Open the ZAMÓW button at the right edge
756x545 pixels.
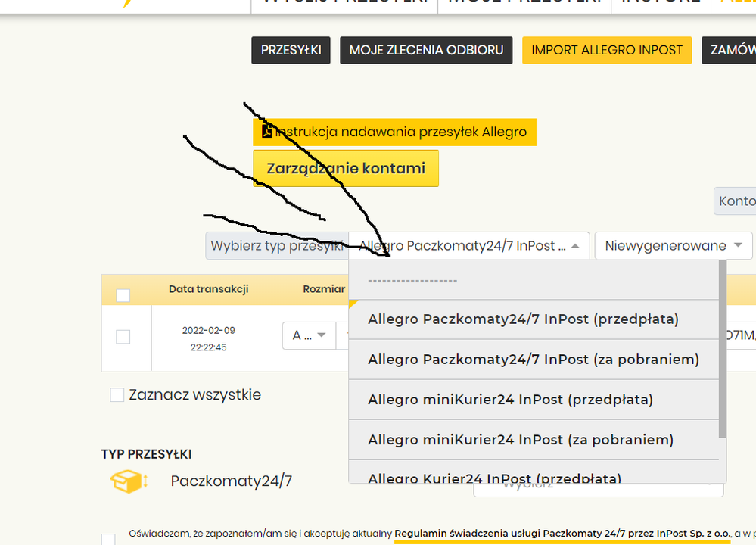click(729, 50)
